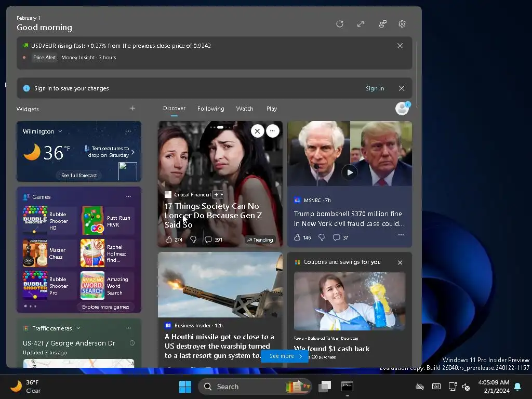Screen dimensions: 532x399
Task: Follow Critical Financial source
Action: click(218, 194)
